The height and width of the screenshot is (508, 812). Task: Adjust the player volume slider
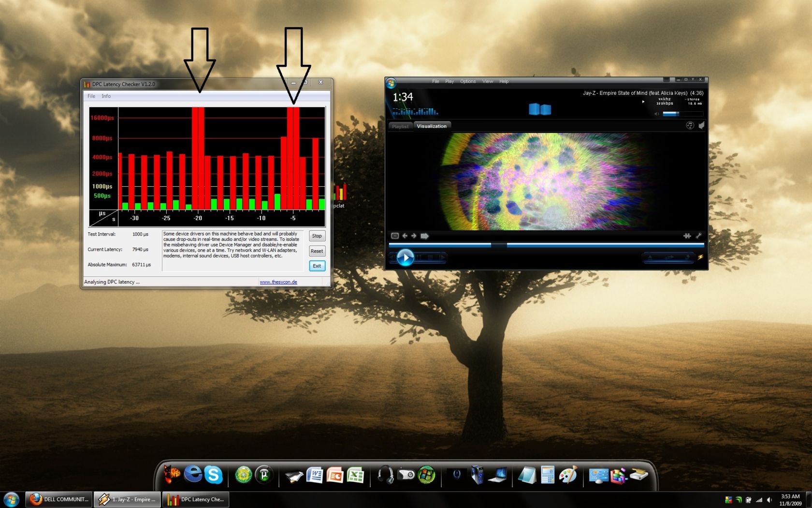[x=682, y=114]
